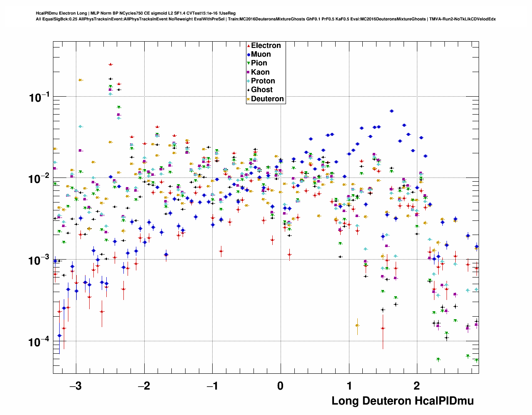Select the green Pion triangle marker in legend
Image resolution: width=532 pixels, height=415 pixels.
[x=248, y=63]
